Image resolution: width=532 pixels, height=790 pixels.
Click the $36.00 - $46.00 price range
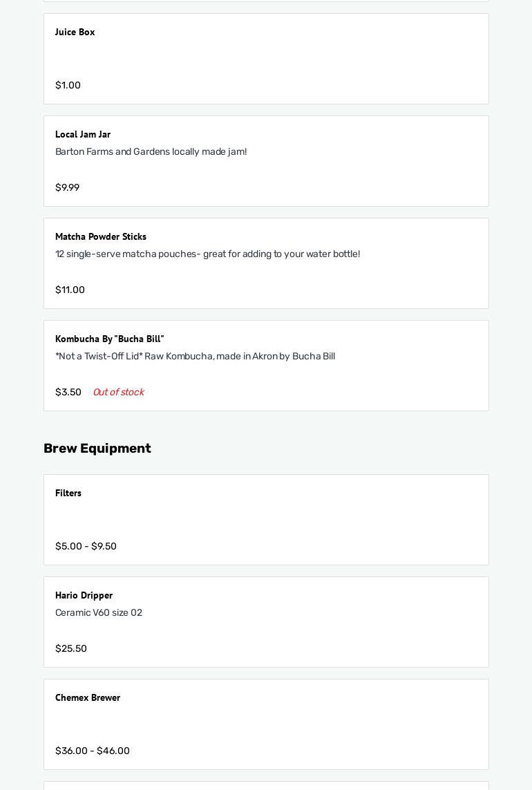tap(92, 751)
